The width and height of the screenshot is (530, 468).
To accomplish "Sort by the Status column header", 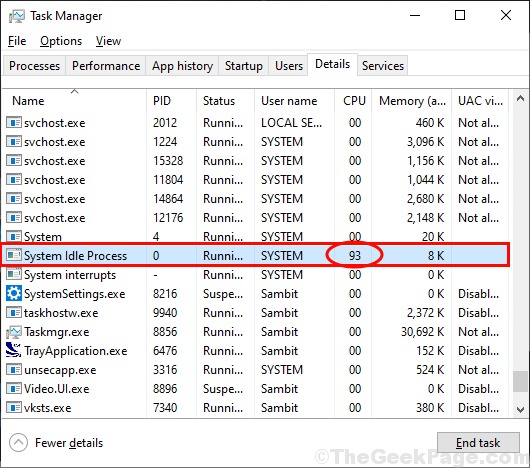I will click(x=225, y=101).
